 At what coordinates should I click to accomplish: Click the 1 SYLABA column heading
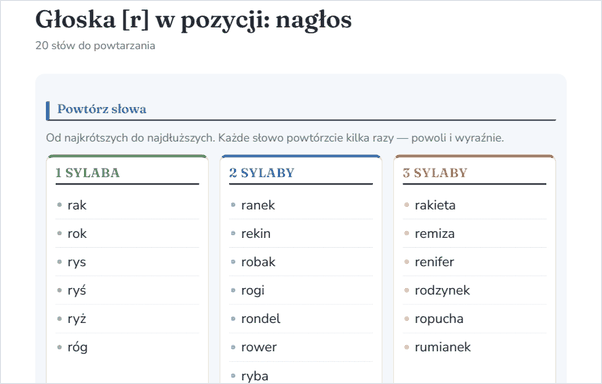click(x=88, y=173)
